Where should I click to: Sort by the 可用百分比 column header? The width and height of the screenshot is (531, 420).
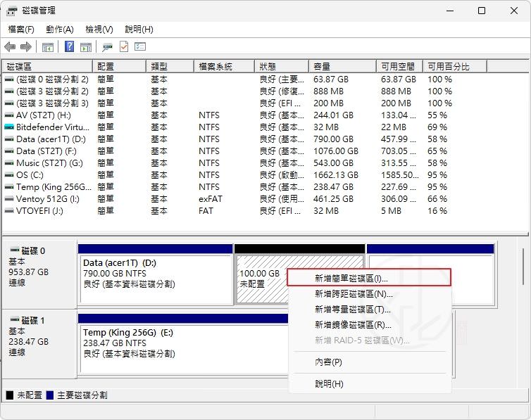[x=455, y=67]
